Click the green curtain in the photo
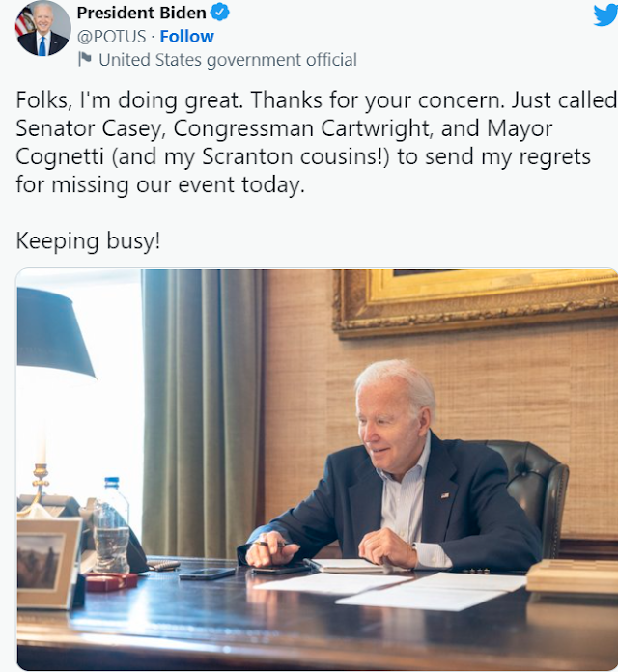 point(202,413)
